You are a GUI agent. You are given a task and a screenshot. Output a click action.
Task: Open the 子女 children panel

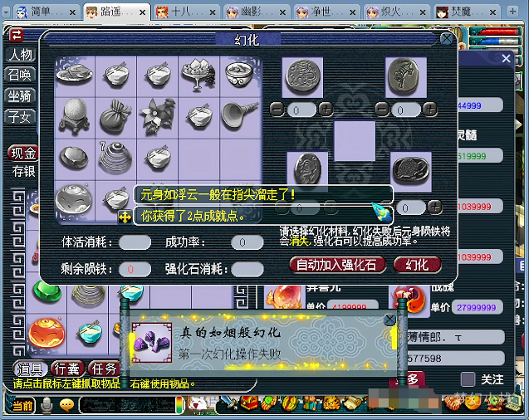click(20, 117)
